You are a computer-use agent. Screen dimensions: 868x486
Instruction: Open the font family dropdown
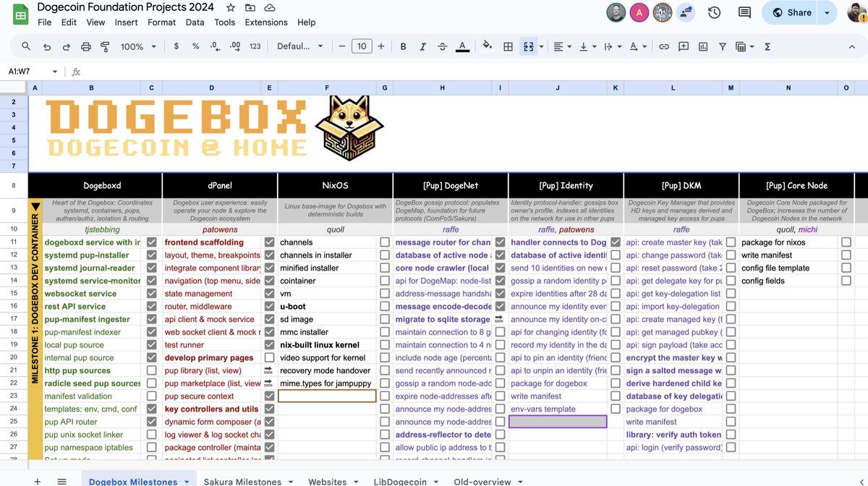299,46
